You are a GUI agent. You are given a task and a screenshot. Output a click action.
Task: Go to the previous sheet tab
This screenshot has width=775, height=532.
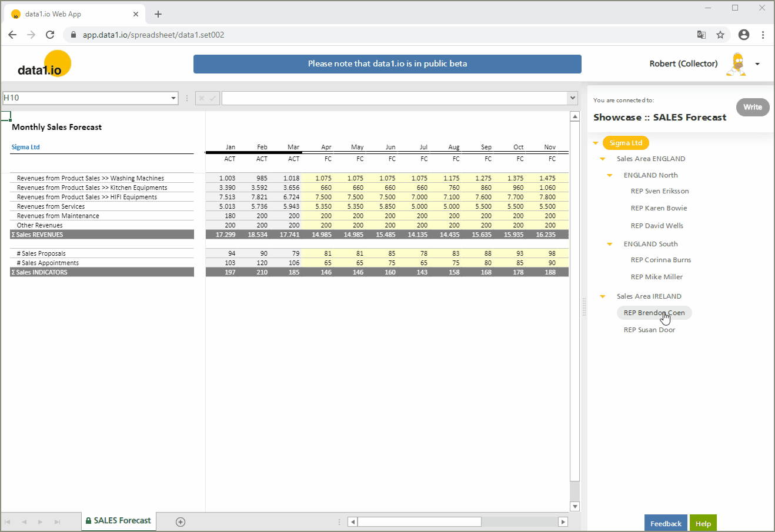[24, 522]
